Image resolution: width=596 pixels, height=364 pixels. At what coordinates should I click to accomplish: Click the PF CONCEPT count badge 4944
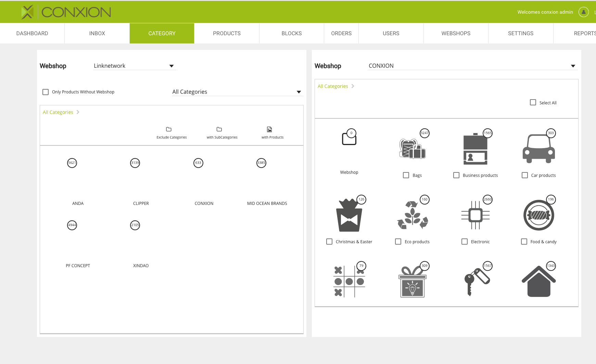pos(72,225)
